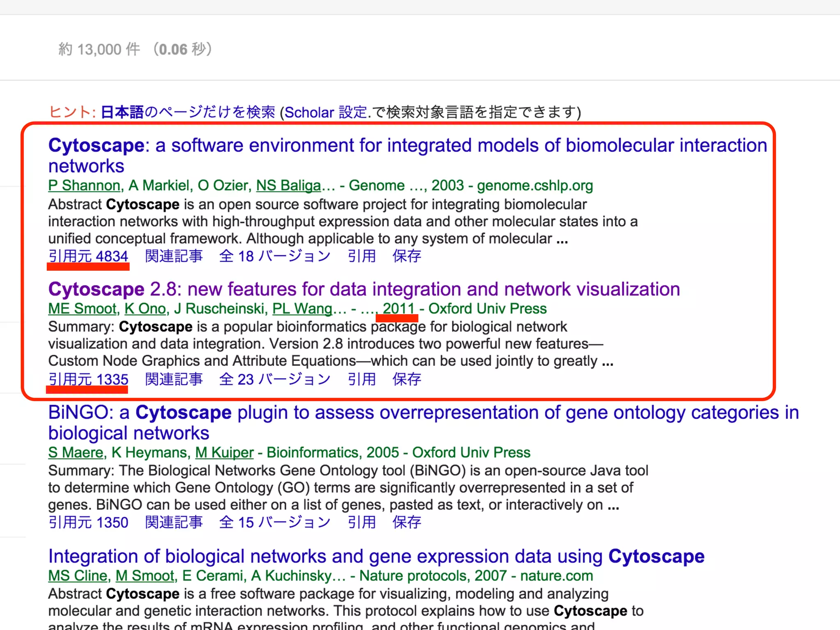This screenshot has width=840, height=630.
Task: Click author link S Maere
Action: click(x=76, y=452)
